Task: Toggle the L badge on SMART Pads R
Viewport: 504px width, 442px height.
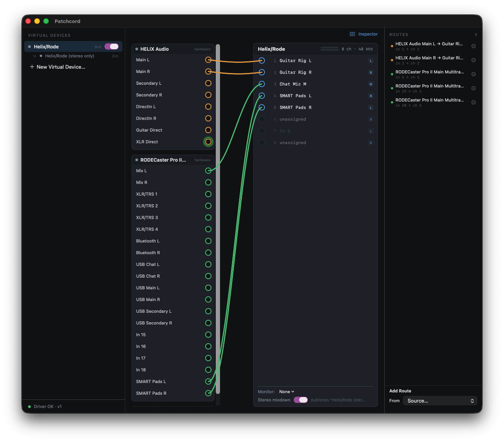Action: tap(371, 108)
